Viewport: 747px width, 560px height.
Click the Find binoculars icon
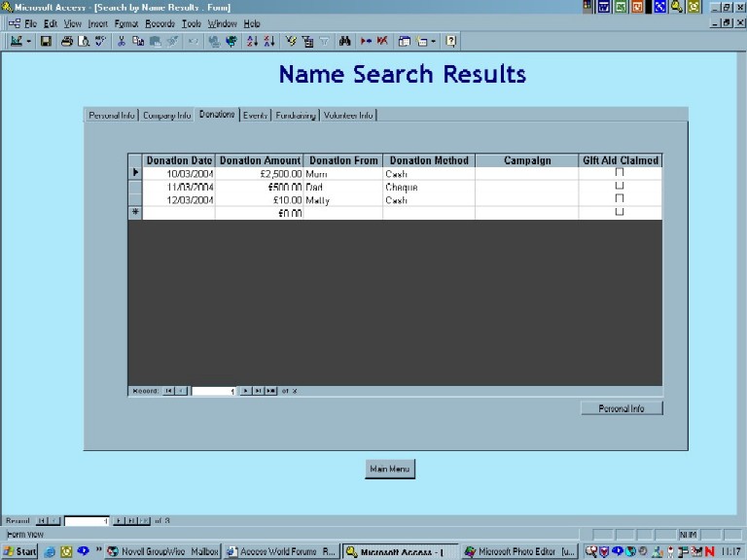345,42
